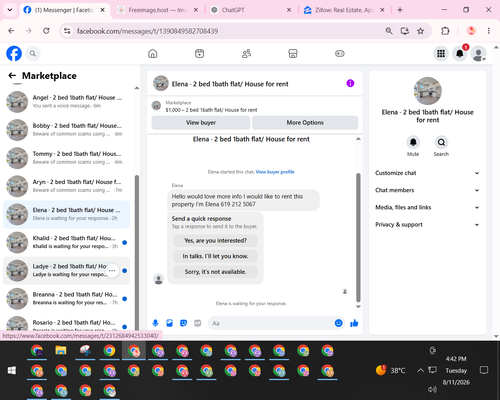This screenshot has height=400, width=500.
Task: Open Breanna conversation in list
Action: 66,299
